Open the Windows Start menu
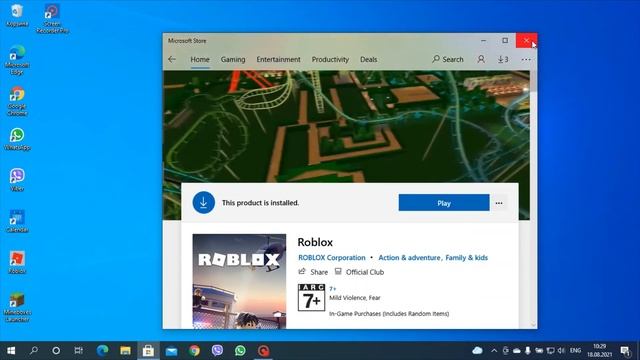Viewport: 640px width, 360px height. (11, 351)
